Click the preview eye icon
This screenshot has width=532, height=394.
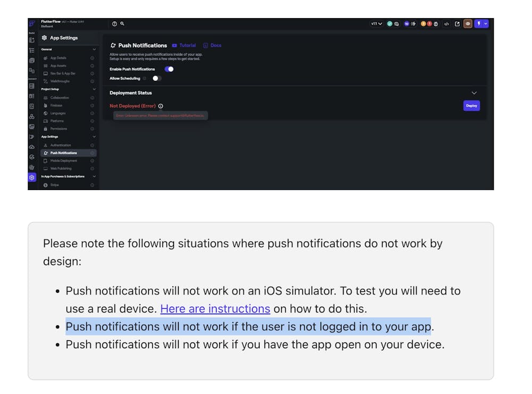pyautogui.click(x=468, y=24)
